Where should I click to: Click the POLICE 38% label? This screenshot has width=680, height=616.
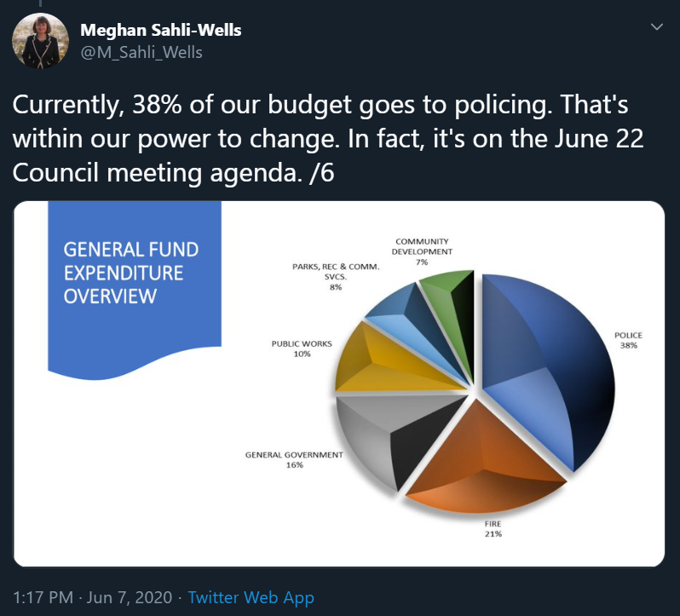[x=628, y=340]
